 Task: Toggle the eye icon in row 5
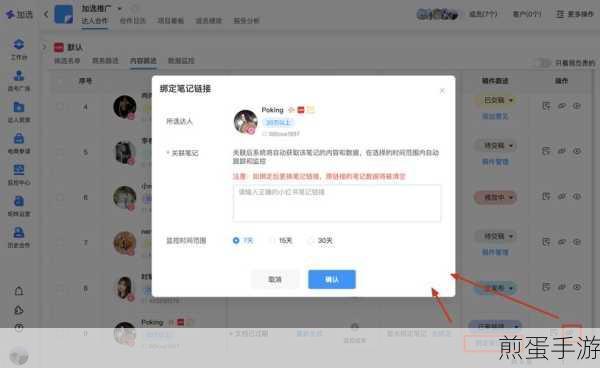577,151
